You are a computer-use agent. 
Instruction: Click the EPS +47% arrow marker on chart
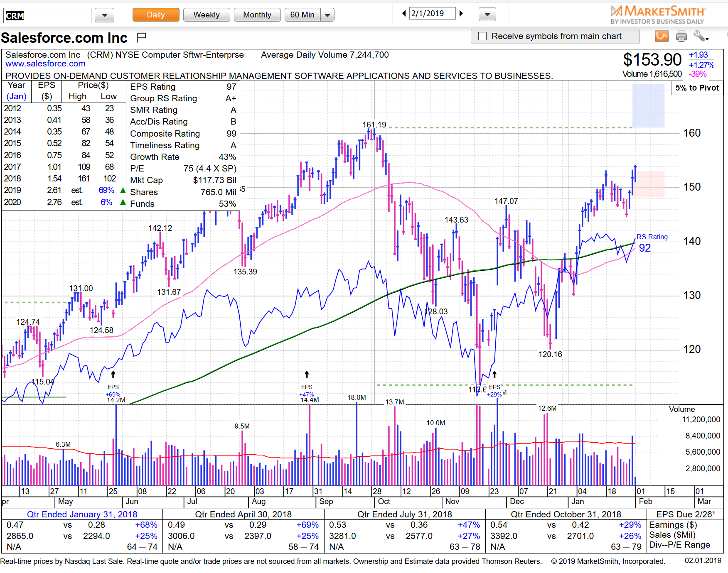point(307,375)
